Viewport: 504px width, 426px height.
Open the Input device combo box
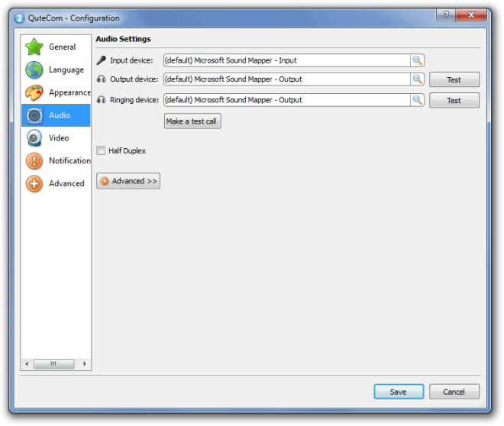point(294,60)
